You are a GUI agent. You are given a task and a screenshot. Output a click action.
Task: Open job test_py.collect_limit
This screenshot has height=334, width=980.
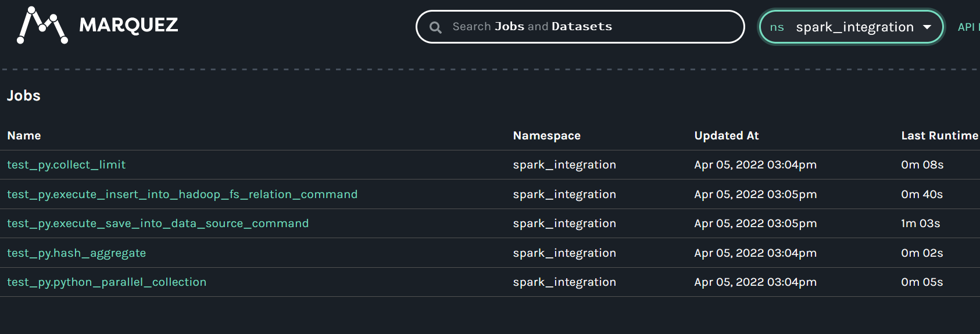[x=66, y=165]
